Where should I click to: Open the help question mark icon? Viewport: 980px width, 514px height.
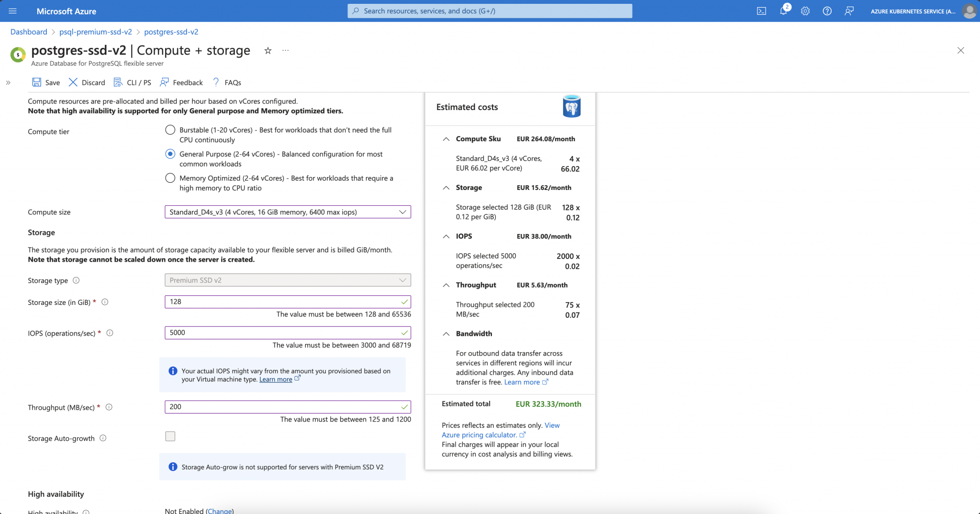(827, 11)
